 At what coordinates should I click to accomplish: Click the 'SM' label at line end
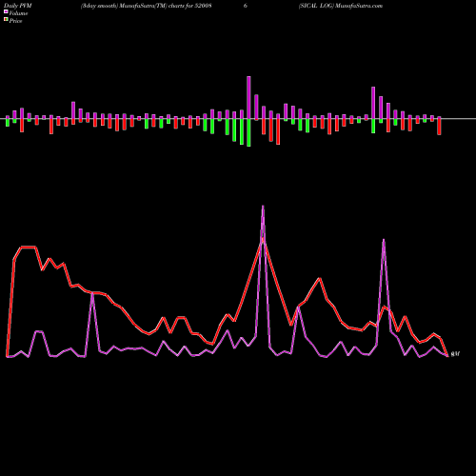coord(455,354)
